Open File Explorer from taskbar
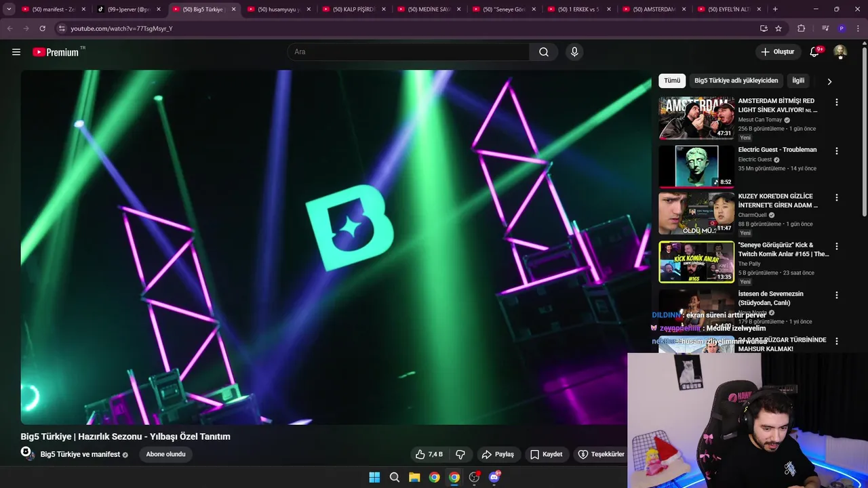Image resolution: width=868 pixels, height=488 pixels. (x=414, y=477)
